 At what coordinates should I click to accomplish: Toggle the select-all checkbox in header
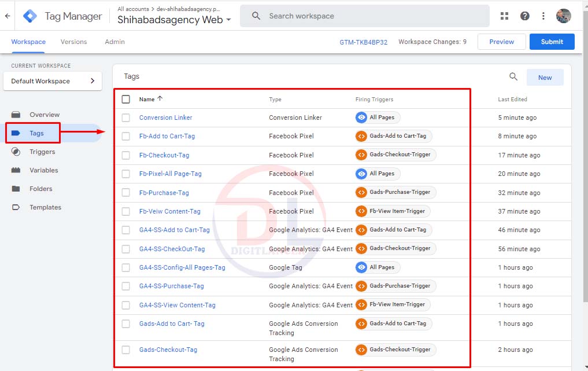click(126, 99)
